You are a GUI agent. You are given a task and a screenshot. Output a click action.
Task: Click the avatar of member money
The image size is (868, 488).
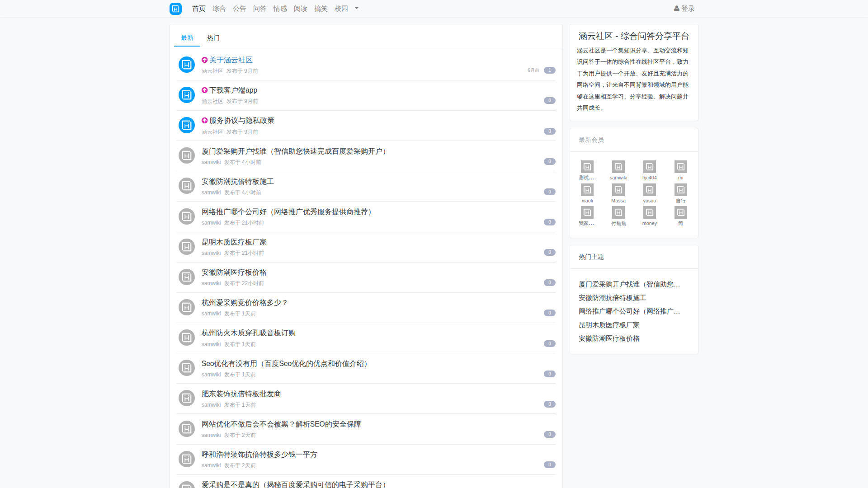(649, 212)
